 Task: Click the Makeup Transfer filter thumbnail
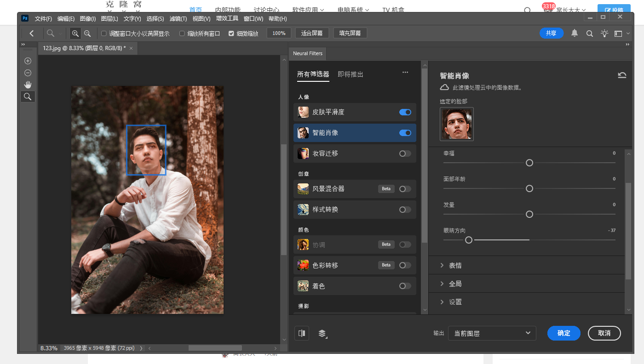(x=303, y=154)
